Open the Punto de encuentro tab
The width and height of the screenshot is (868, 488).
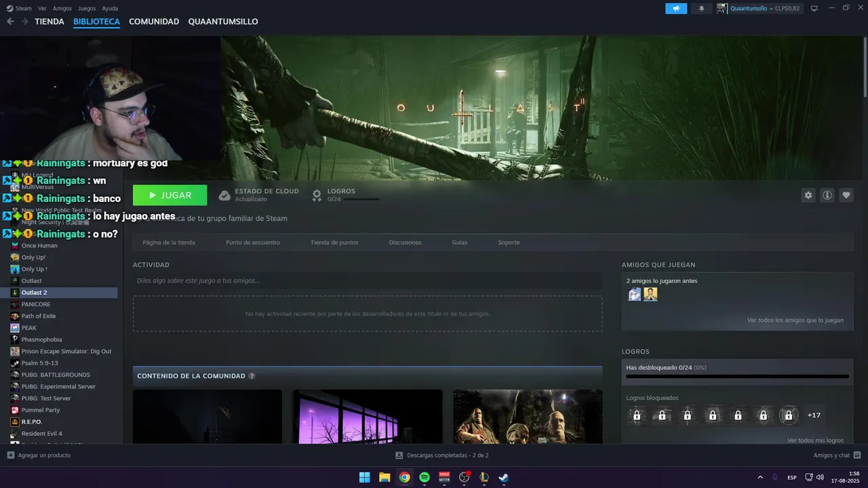(x=253, y=243)
